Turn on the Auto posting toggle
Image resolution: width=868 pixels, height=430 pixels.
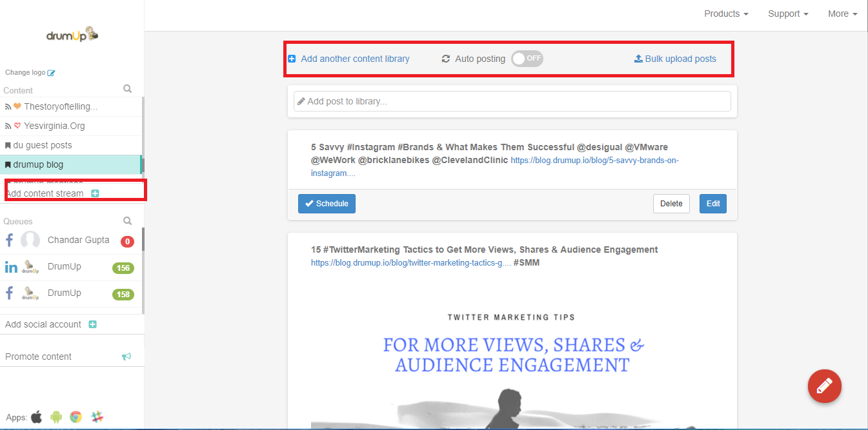(x=527, y=59)
